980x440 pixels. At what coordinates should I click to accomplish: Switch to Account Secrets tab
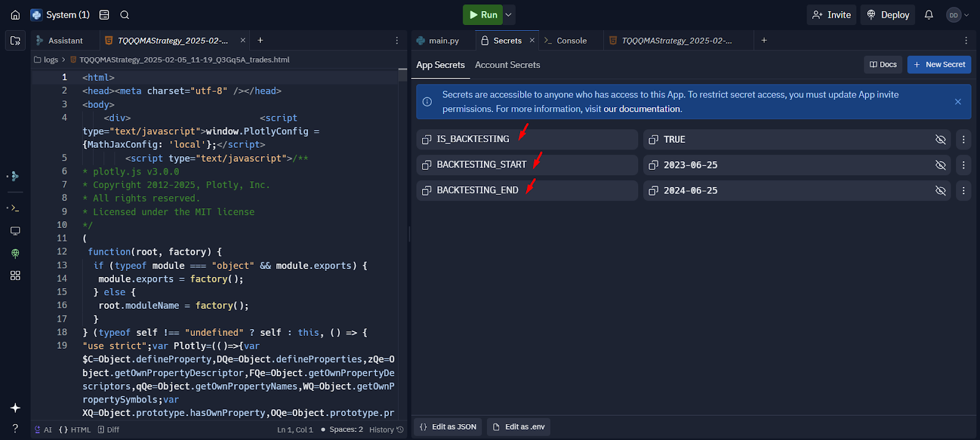tap(507, 65)
